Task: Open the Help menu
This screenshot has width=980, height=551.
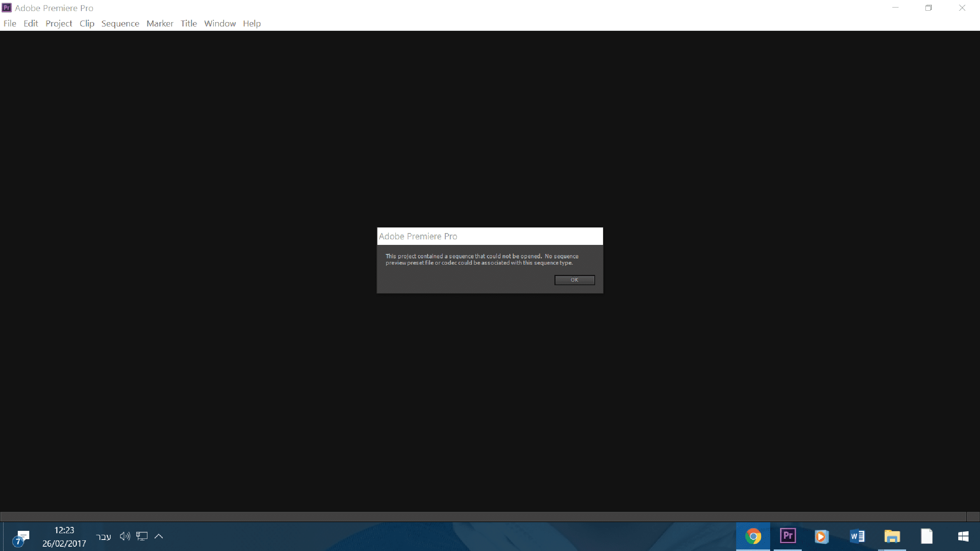Action: click(252, 24)
